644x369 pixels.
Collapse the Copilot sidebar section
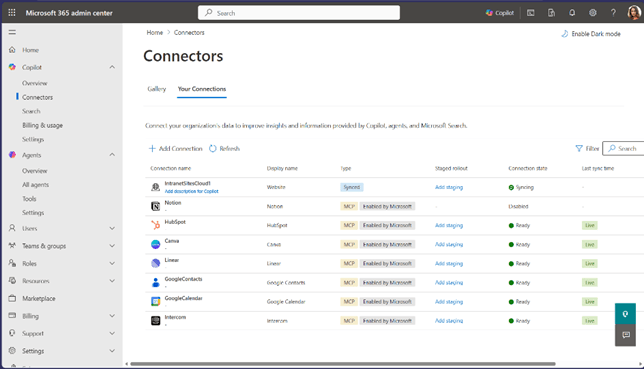click(x=112, y=67)
